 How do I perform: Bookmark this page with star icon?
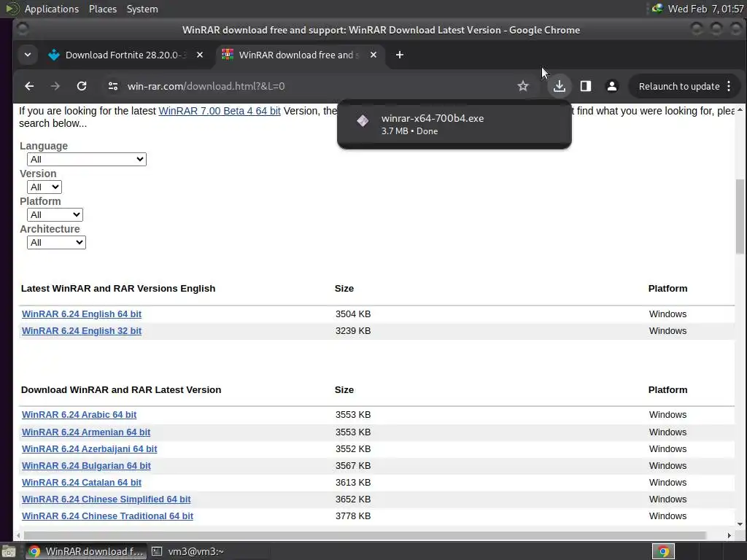[x=522, y=86]
